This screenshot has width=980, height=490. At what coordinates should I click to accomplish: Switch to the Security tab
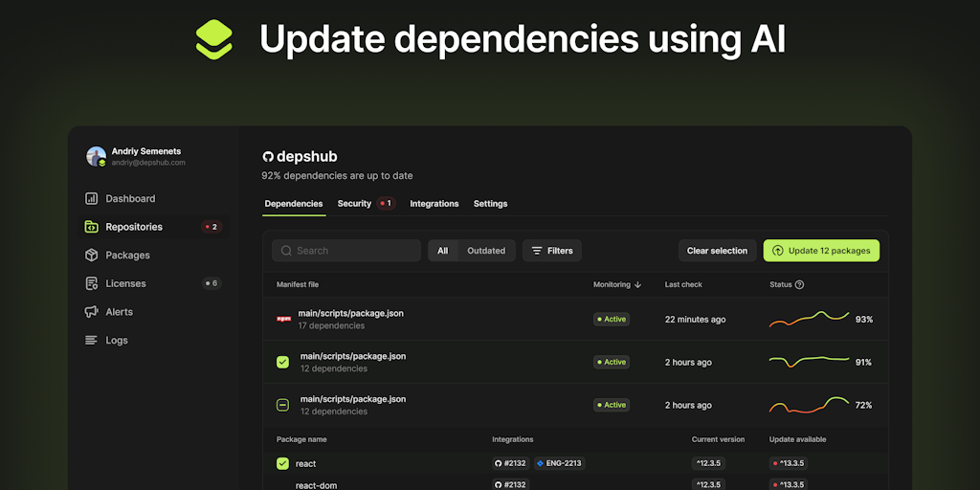(x=354, y=204)
